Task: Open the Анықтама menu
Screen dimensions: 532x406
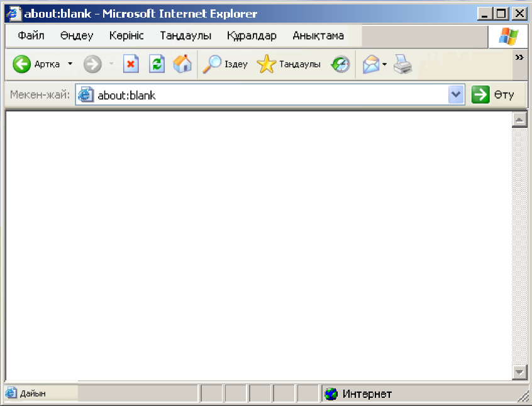Action: [318, 35]
